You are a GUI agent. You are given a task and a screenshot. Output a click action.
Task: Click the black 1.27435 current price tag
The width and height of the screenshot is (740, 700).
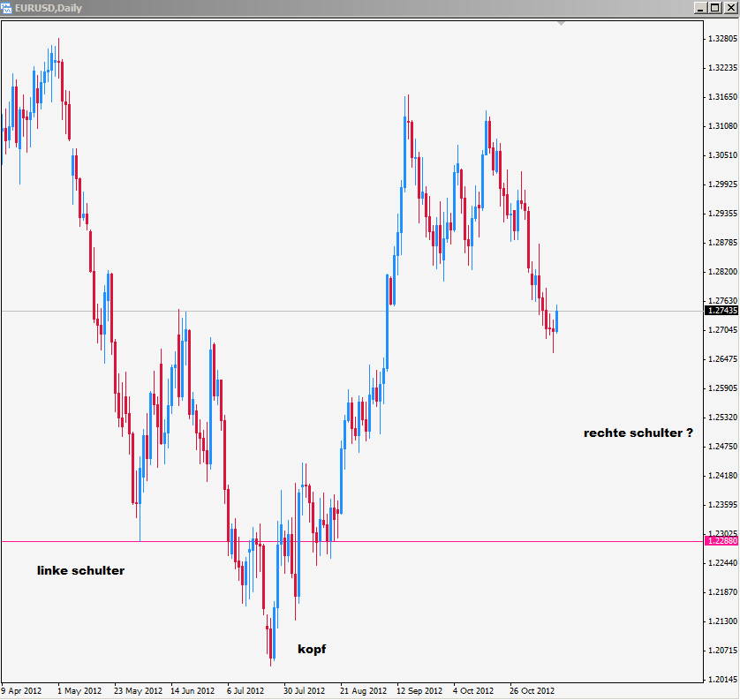point(721,311)
